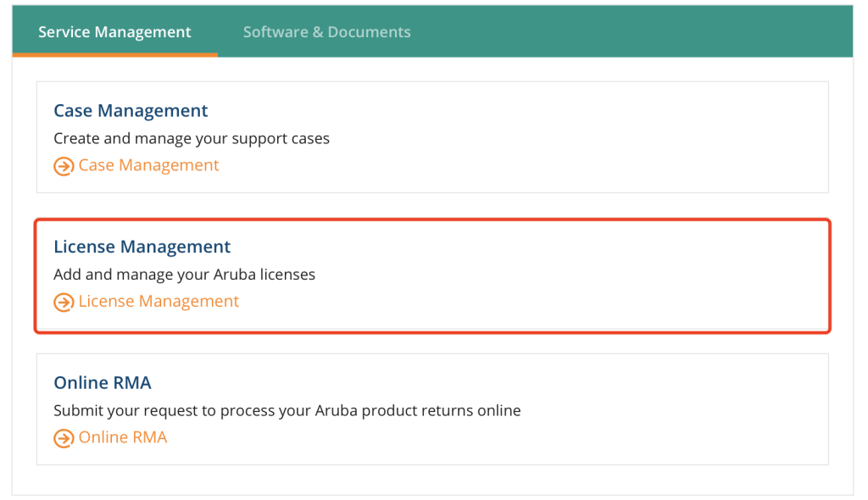Click the 'Add and manage your Aruba licenses' text
Screen dimensions: 868x500
tap(184, 275)
